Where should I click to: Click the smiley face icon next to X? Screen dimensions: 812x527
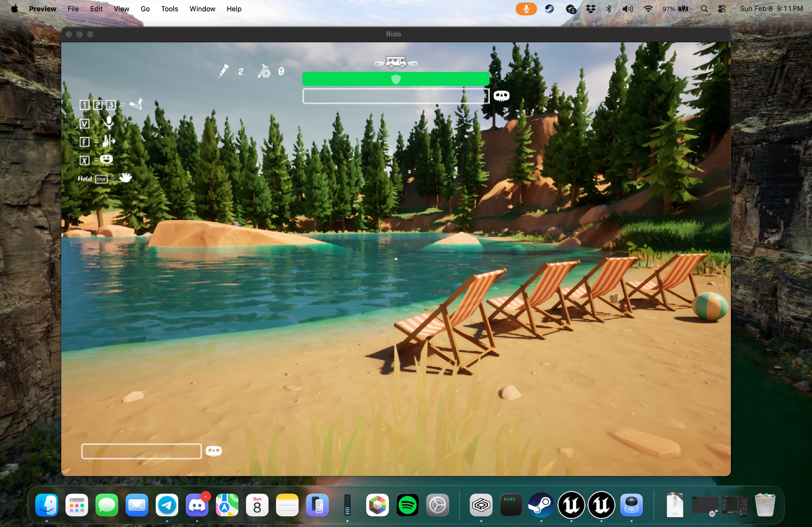click(x=106, y=159)
